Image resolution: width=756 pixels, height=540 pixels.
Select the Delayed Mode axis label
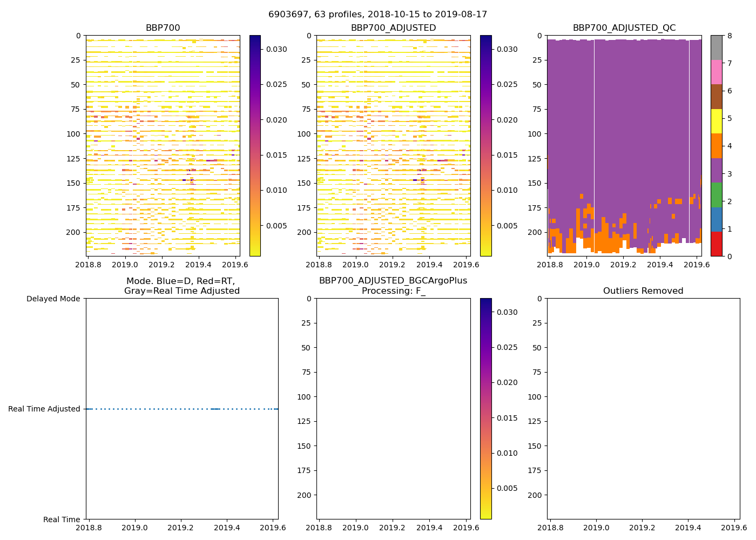[53, 299]
